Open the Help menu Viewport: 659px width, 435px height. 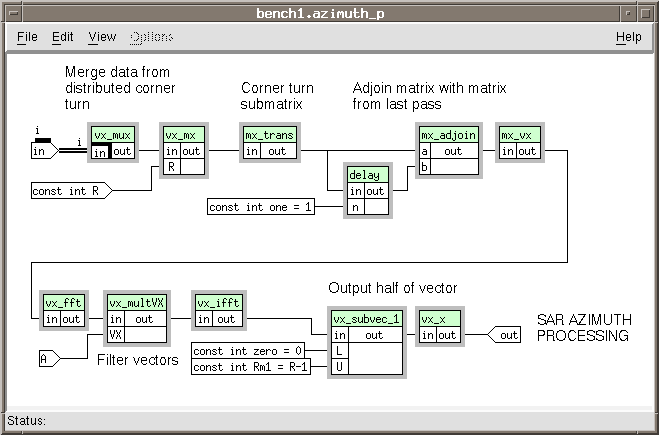[x=628, y=37]
